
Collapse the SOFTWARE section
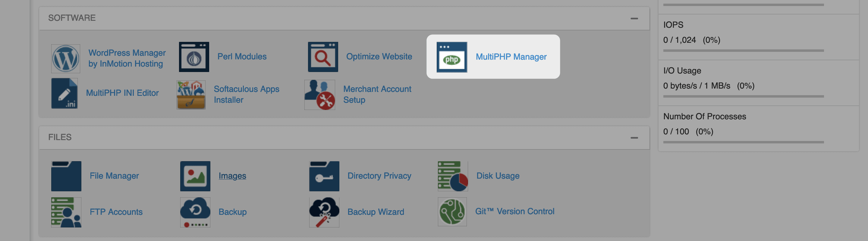click(634, 18)
